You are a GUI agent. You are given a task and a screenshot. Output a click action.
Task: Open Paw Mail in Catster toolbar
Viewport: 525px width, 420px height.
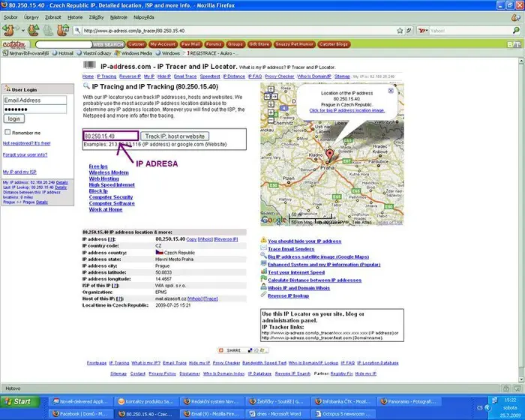pos(190,44)
